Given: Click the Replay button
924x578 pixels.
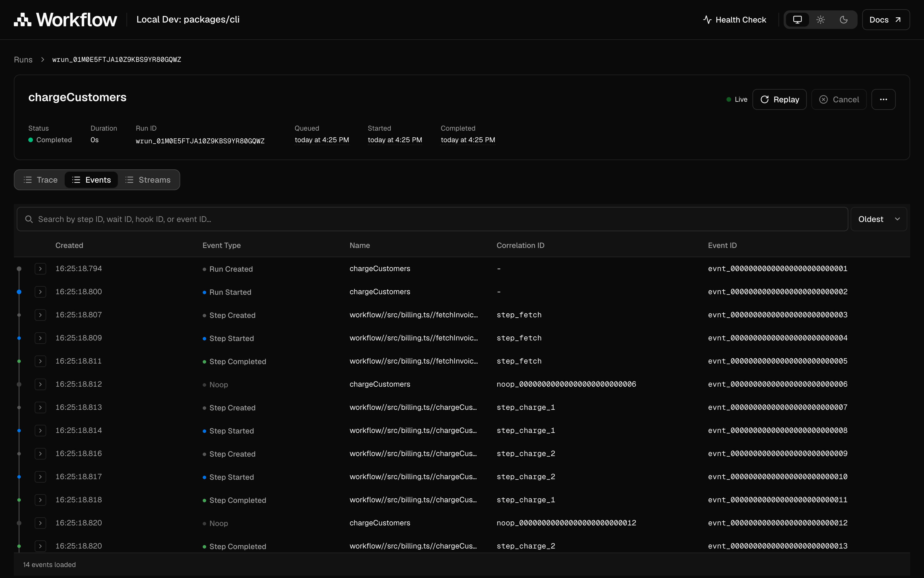Looking at the screenshot, I should (779, 99).
